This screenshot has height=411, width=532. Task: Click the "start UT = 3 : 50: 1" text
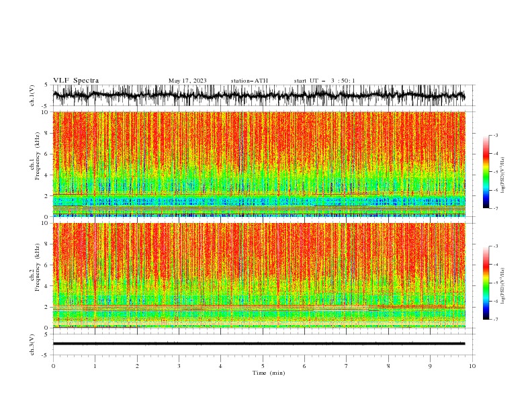point(324,81)
